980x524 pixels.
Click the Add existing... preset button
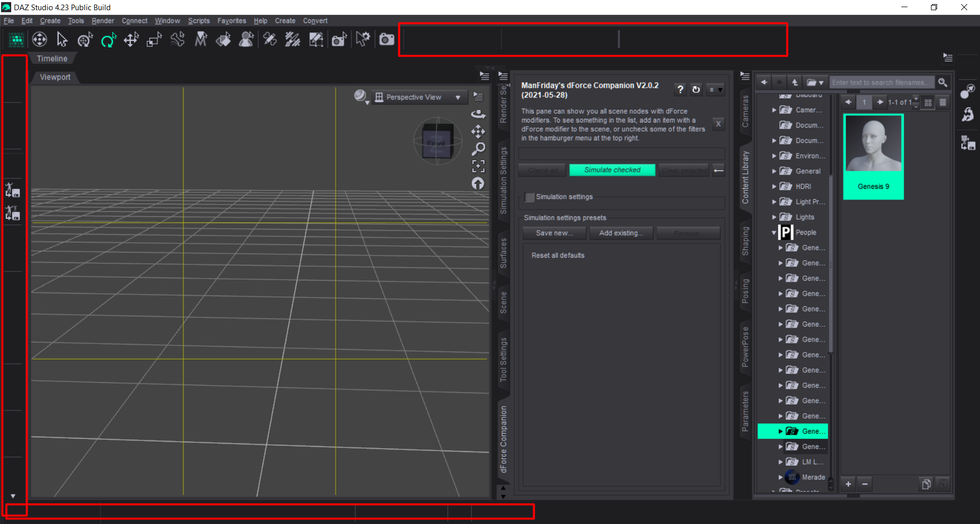(622, 233)
